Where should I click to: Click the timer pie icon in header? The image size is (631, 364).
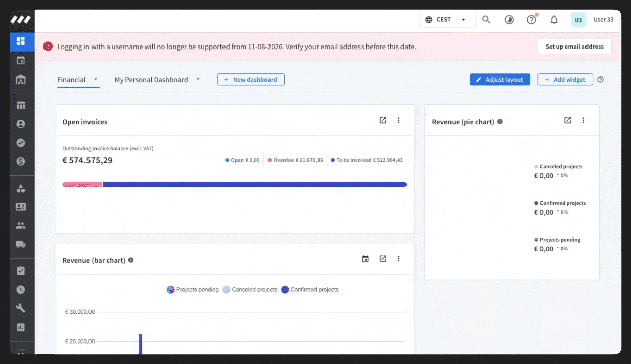(x=509, y=20)
